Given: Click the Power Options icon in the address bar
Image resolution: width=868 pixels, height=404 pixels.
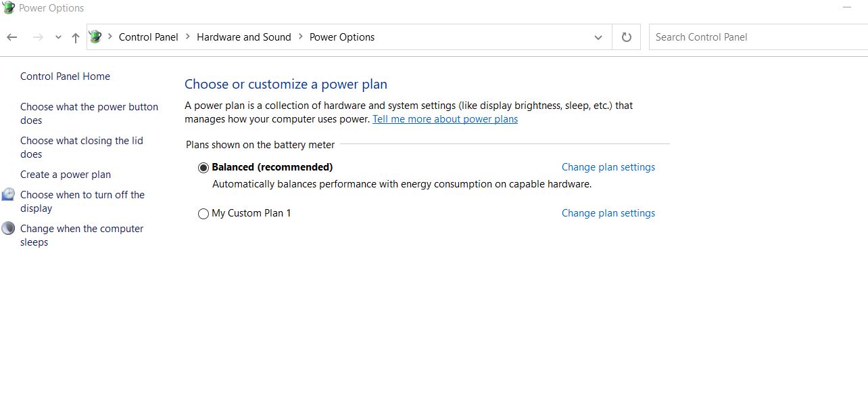Looking at the screenshot, I should click(95, 37).
